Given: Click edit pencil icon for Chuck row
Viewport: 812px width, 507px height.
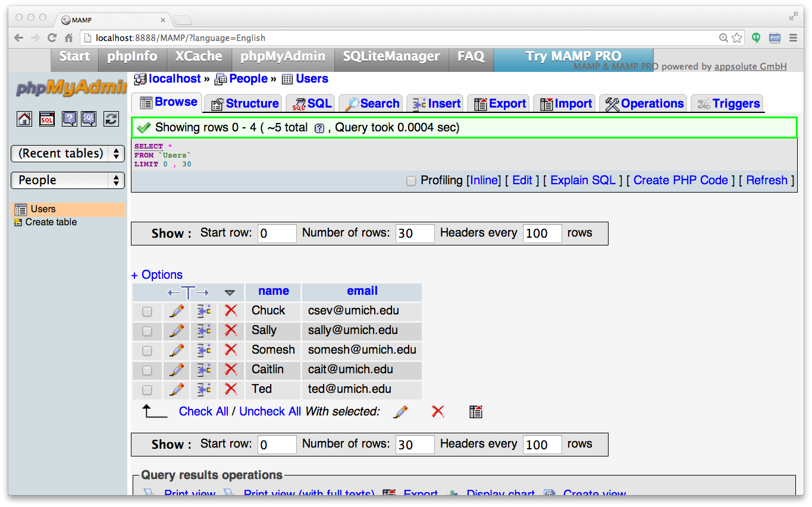Looking at the screenshot, I should tap(177, 311).
